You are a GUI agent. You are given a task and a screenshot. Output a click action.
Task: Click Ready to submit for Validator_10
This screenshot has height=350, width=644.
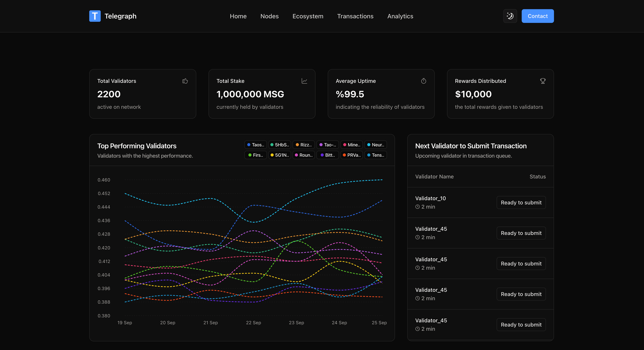[x=521, y=202]
